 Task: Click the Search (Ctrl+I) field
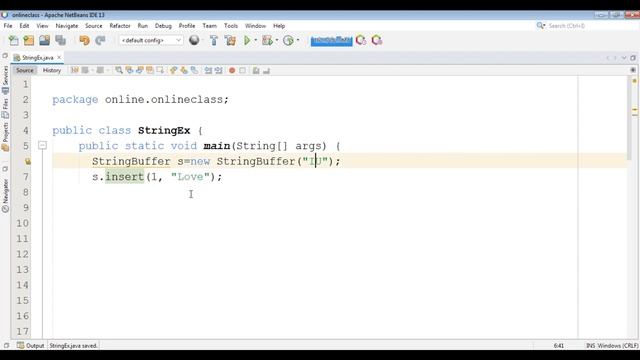click(x=588, y=26)
